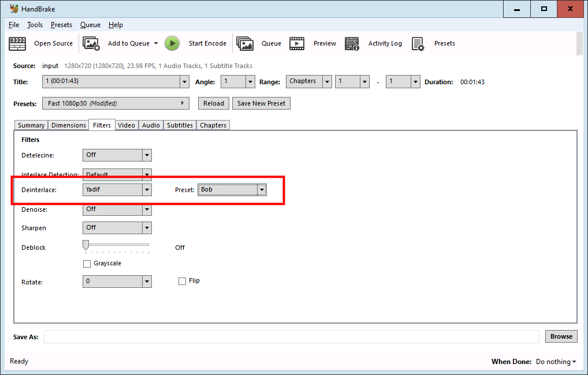Screen dimensions: 588x375
Task: Toggle the Grayscale checkbox
Action: coord(87,264)
